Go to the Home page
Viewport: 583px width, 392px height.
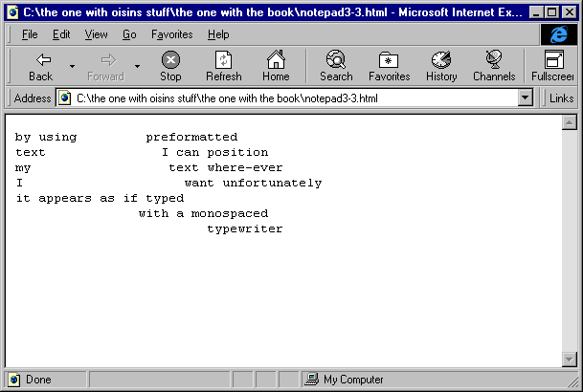click(x=276, y=66)
